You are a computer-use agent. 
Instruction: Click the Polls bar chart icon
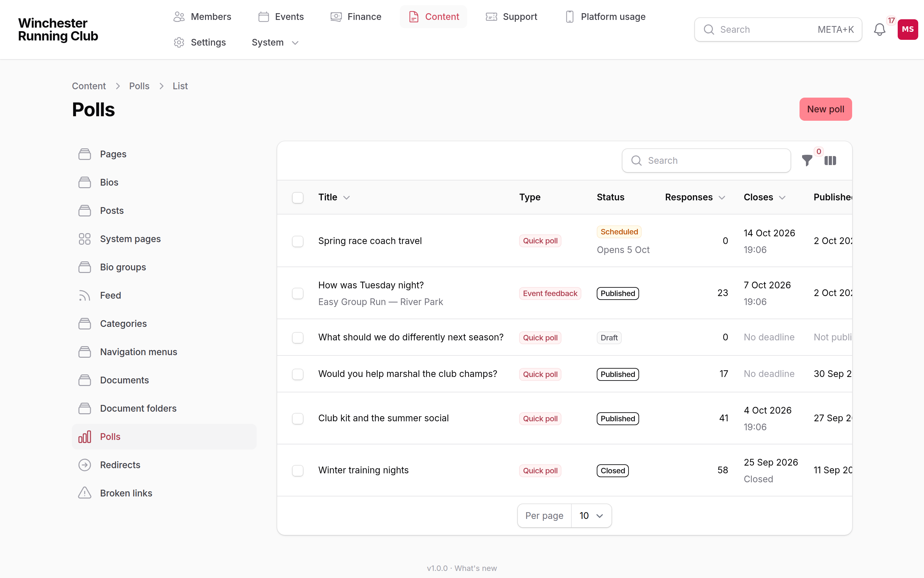coord(85,437)
